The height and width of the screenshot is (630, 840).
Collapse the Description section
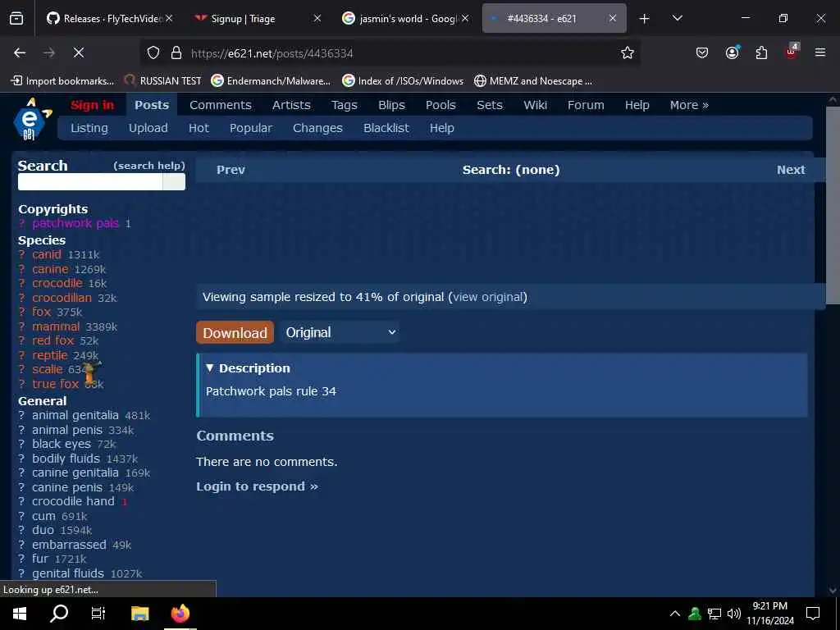[x=248, y=368]
